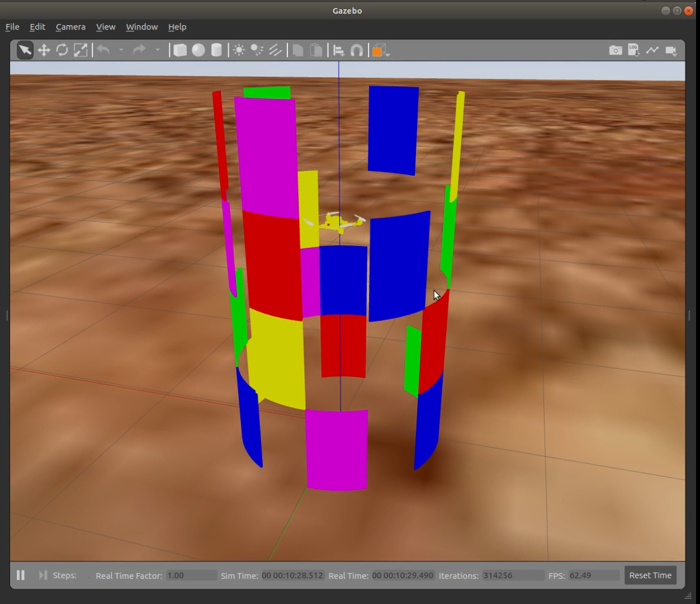This screenshot has height=604, width=700.
Task: Insert a sphere shape
Action: (x=198, y=50)
